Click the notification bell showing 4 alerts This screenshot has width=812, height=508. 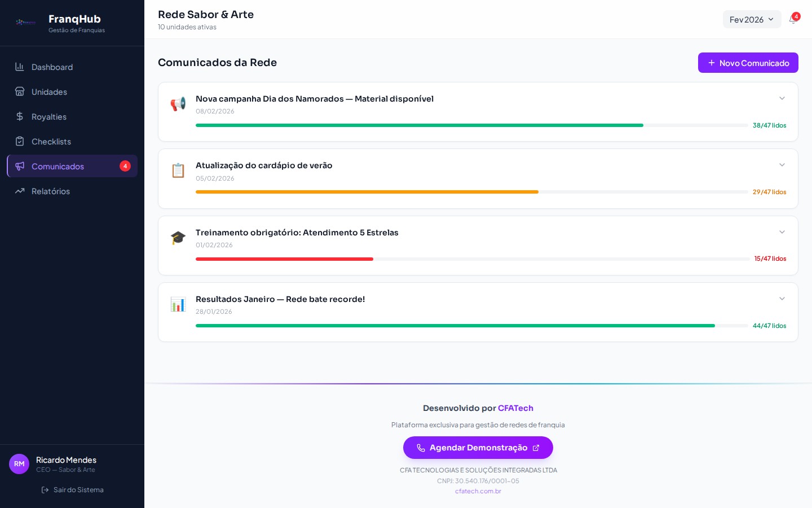[x=793, y=19]
